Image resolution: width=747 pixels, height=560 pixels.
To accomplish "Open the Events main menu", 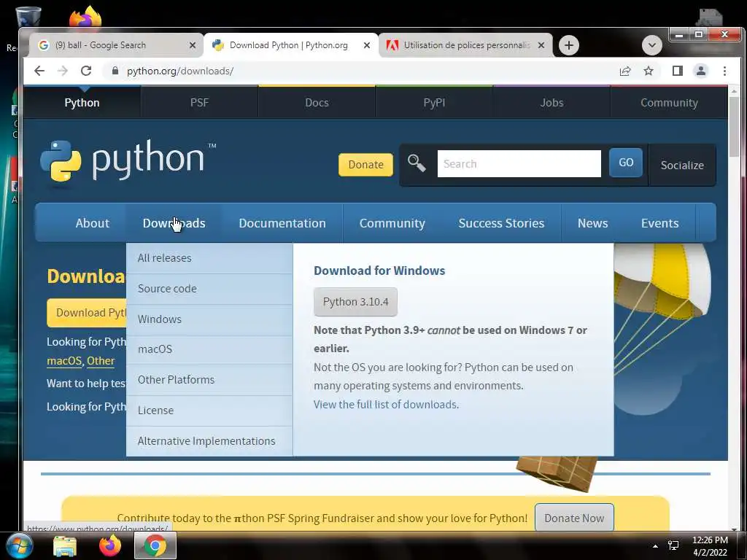I will coord(659,223).
